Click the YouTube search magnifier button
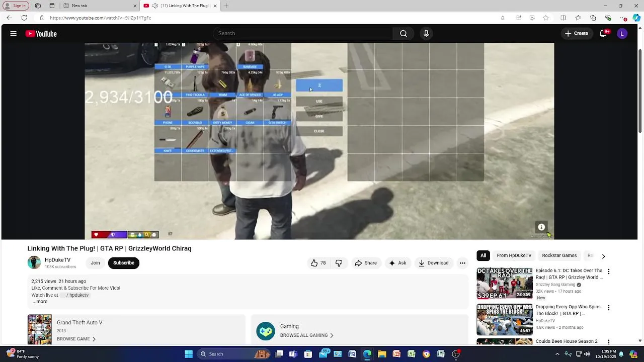 pos(404,34)
